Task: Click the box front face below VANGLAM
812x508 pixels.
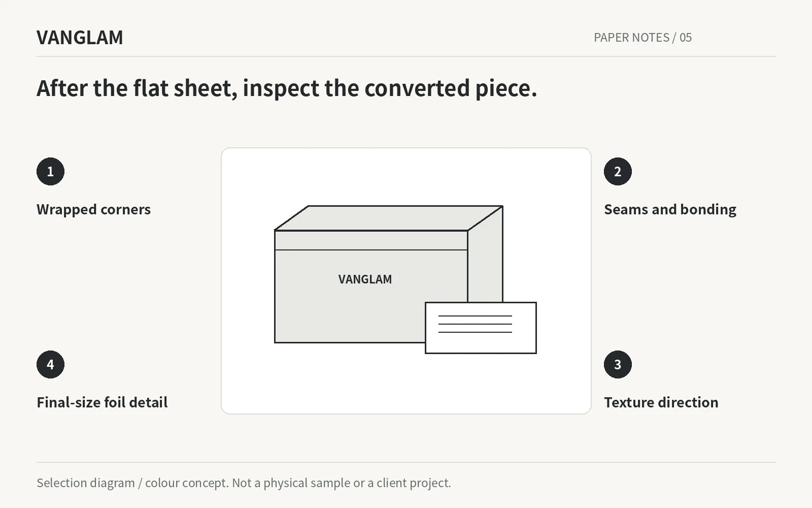Action: click(350, 315)
